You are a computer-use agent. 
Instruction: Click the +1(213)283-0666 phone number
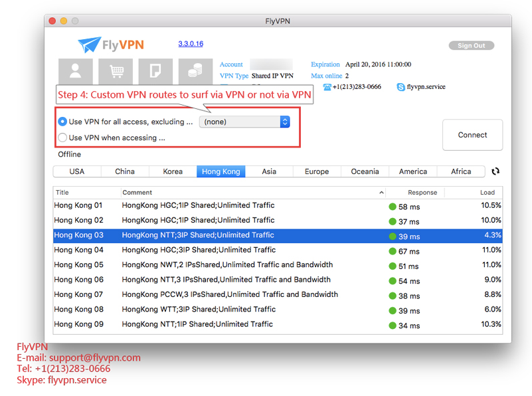coord(357,87)
